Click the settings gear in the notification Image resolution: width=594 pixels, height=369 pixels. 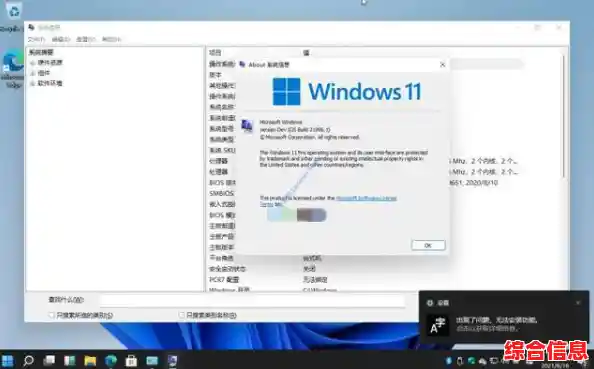tap(430, 303)
